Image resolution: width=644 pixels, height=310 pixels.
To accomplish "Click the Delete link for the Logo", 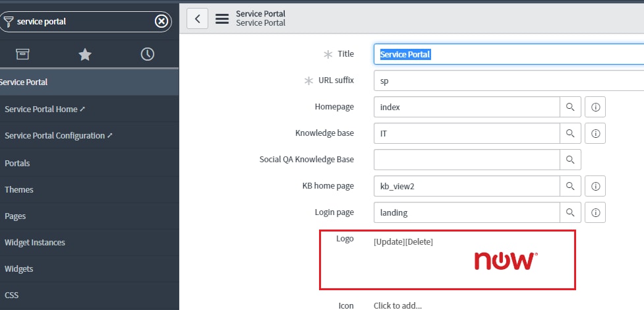I will (419, 242).
